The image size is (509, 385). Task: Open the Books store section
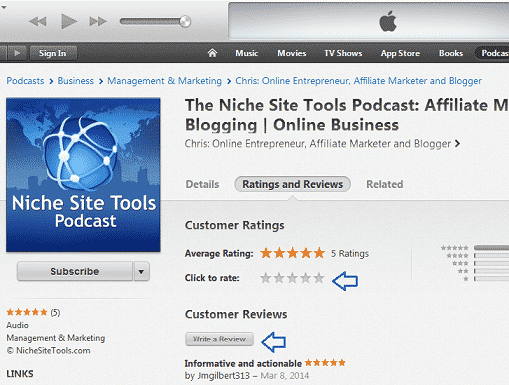(451, 53)
